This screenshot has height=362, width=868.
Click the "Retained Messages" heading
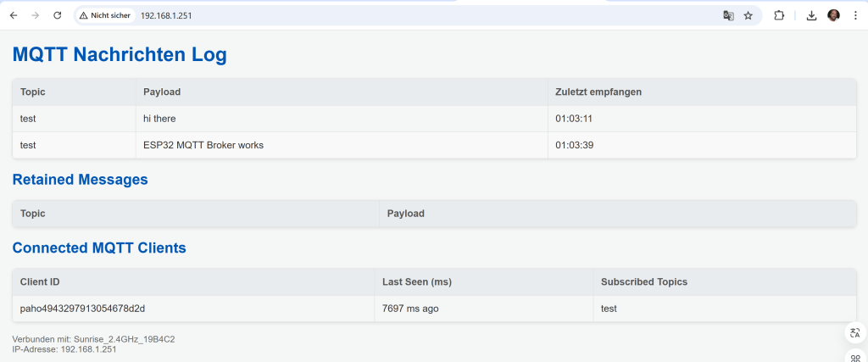pos(80,180)
